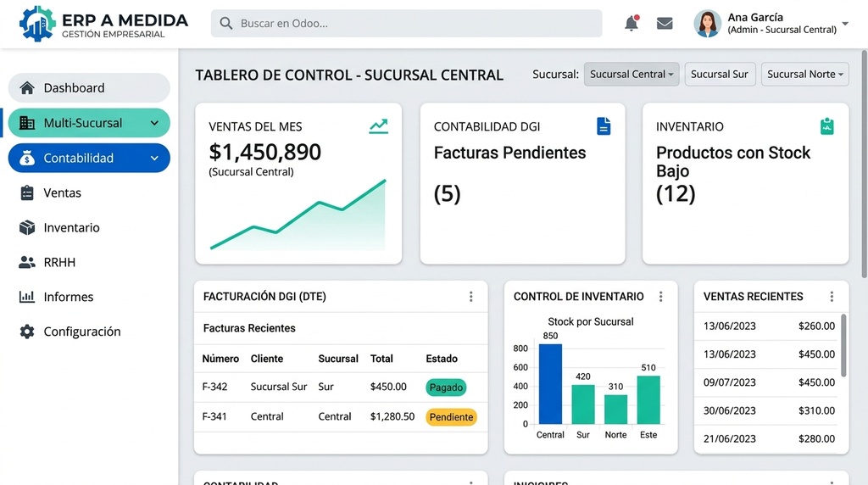The width and height of the screenshot is (868, 485).
Task: Focus the Buscar en Odoo search field
Action: tap(406, 23)
